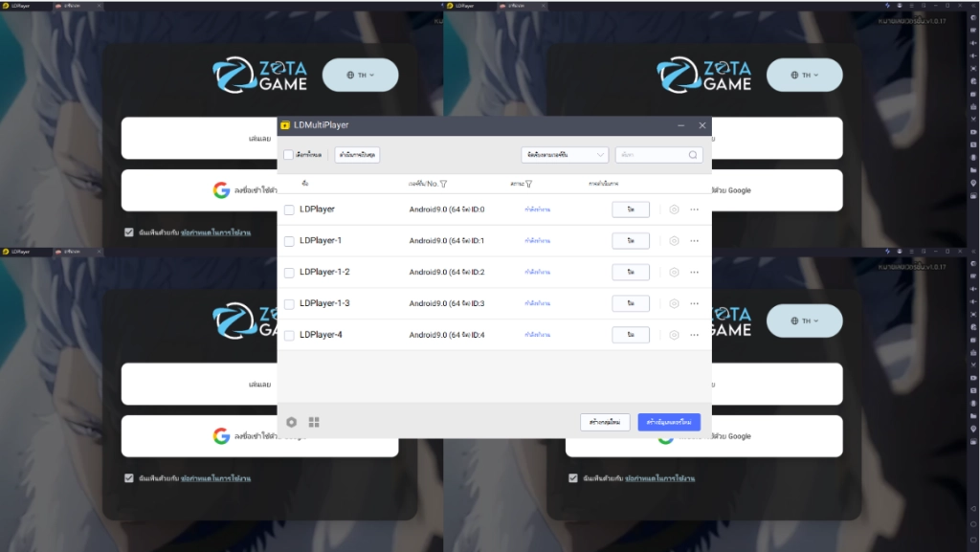Screen dimensions: 980x552
Task: Check the box for the LDPlayer-1 row
Action: pyautogui.click(x=289, y=241)
